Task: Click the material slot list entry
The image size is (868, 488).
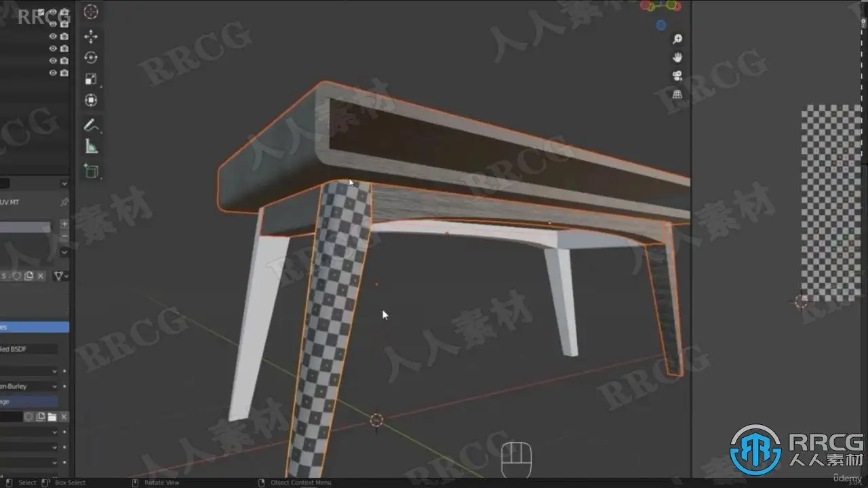Action: 25,228
